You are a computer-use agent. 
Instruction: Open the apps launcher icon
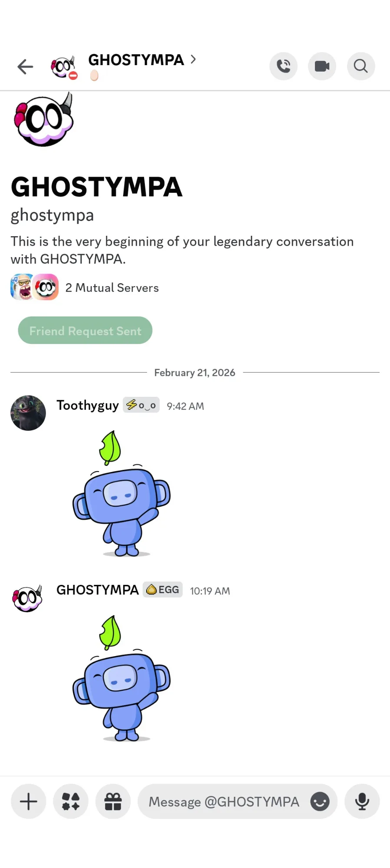tap(71, 801)
